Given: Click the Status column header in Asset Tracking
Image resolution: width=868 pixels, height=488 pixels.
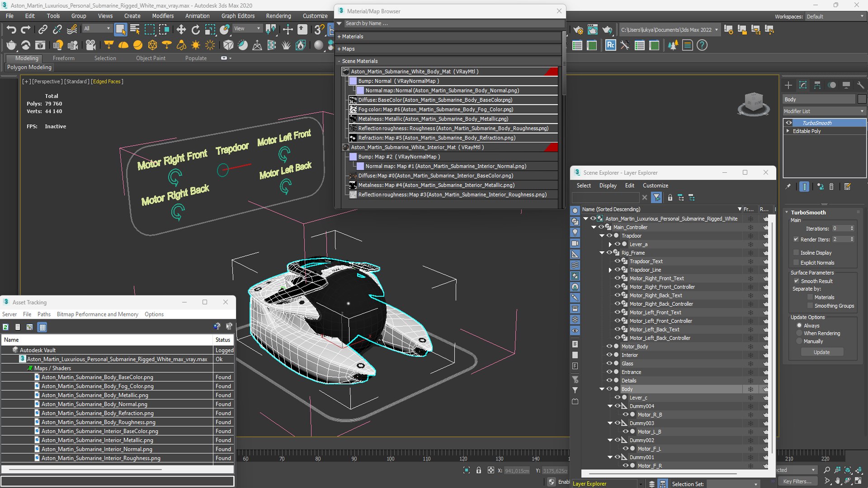Looking at the screenshot, I should (x=223, y=340).
